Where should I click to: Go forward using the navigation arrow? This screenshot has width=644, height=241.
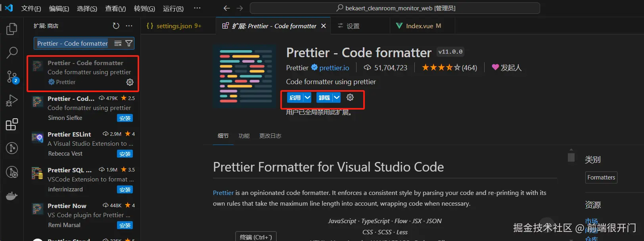(x=240, y=8)
